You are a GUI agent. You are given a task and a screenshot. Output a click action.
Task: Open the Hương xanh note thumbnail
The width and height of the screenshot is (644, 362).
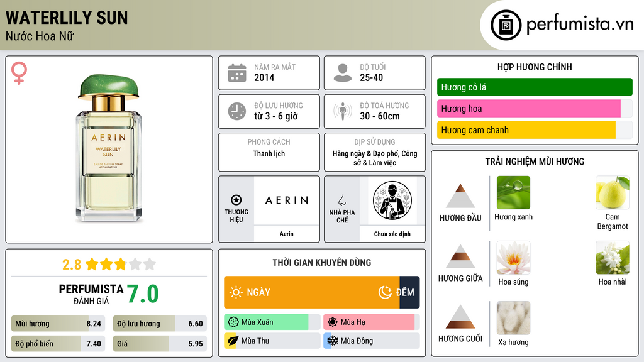tap(513, 193)
